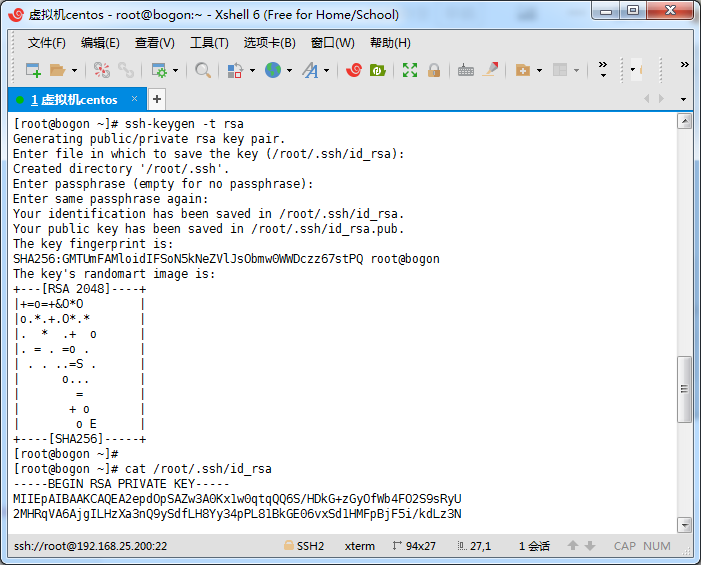Open the 窗口(W) menu
Viewport: 701px width, 565px height.
point(333,43)
